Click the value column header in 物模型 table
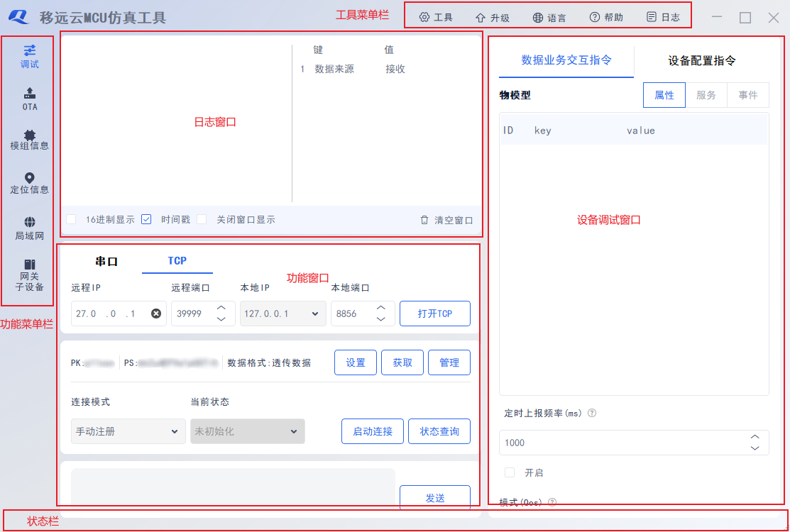 click(x=641, y=131)
